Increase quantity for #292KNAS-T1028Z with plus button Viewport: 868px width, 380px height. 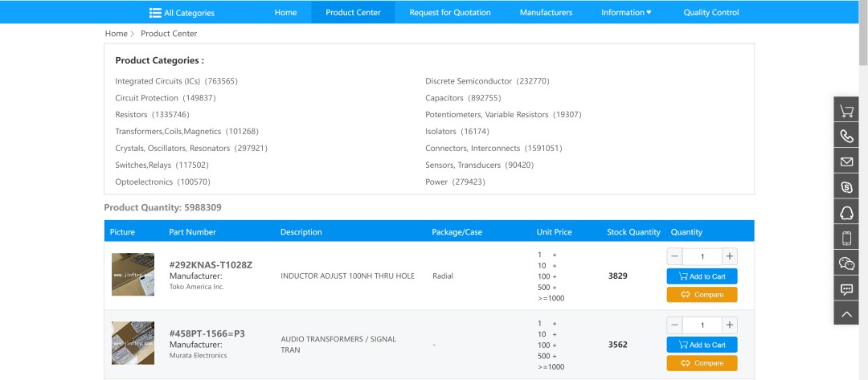(x=729, y=257)
